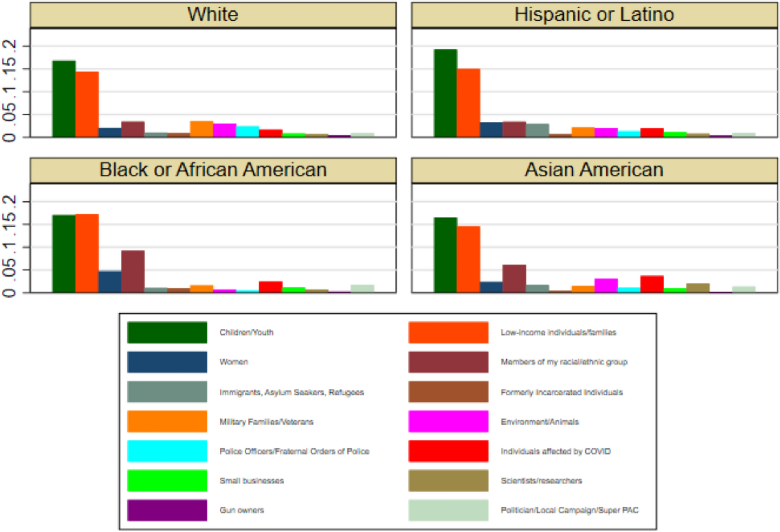
Task: Click the Small businesses green swatch
Action: [x=167, y=480]
